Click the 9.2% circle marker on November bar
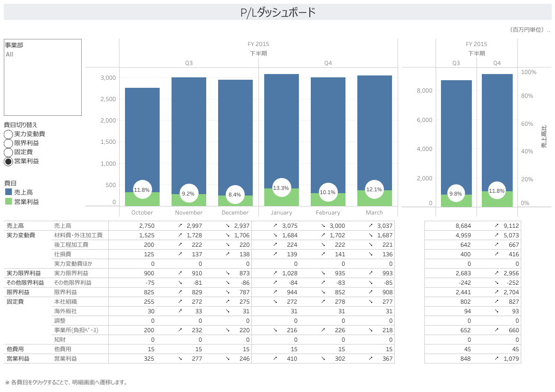The width and height of the screenshot is (555, 392). (x=189, y=194)
